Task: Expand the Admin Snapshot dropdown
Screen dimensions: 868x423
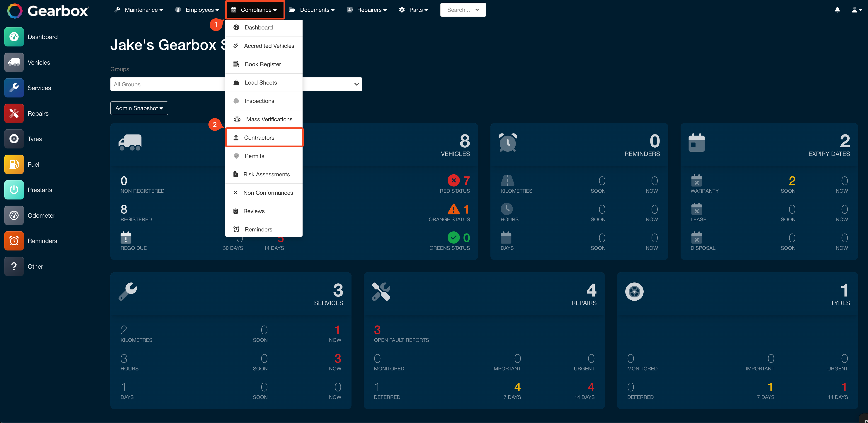Action: click(x=139, y=108)
